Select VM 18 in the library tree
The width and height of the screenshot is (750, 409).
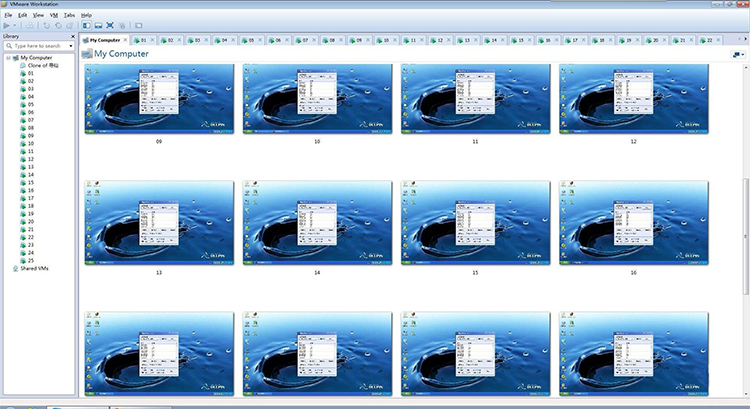[31, 206]
